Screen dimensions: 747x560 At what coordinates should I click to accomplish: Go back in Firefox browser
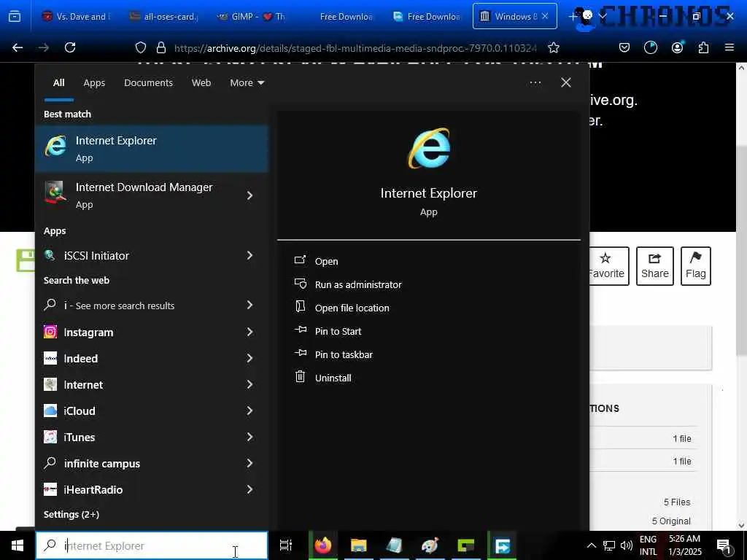(x=18, y=47)
